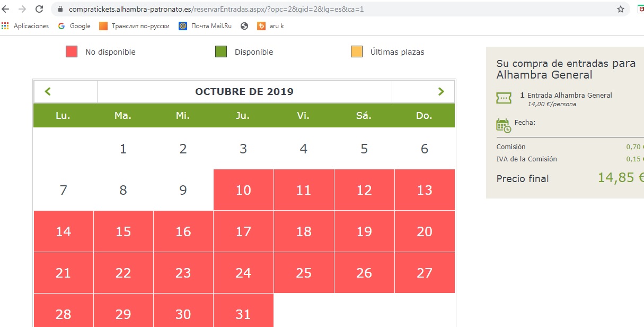Open the Транслит по-русски bookmark

(135, 25)
